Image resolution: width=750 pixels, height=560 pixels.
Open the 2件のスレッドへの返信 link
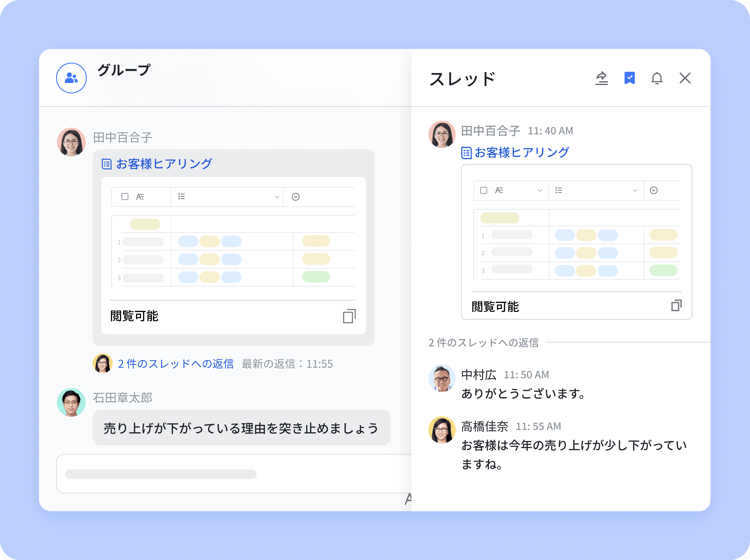pyautogui.click(x=175, y=364)
